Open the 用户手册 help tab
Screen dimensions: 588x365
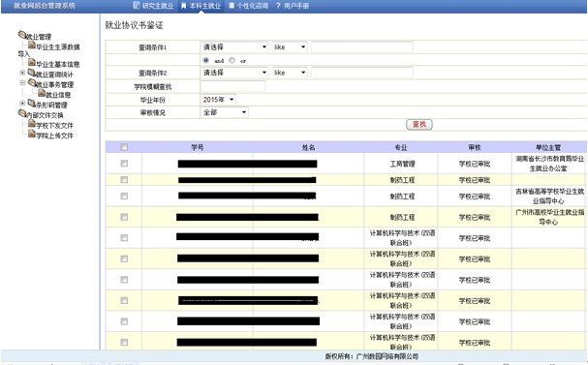click(293, 6)
